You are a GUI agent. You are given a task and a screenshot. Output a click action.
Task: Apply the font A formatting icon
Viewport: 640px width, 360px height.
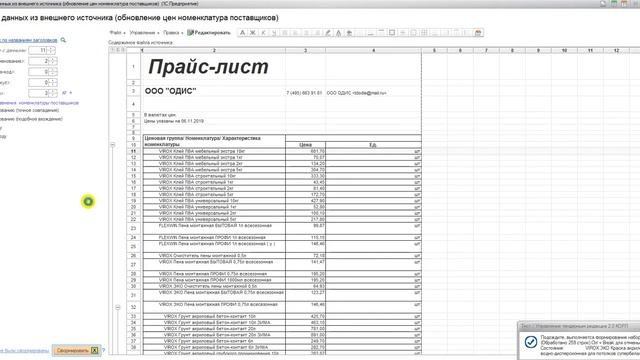pos(242,33)
